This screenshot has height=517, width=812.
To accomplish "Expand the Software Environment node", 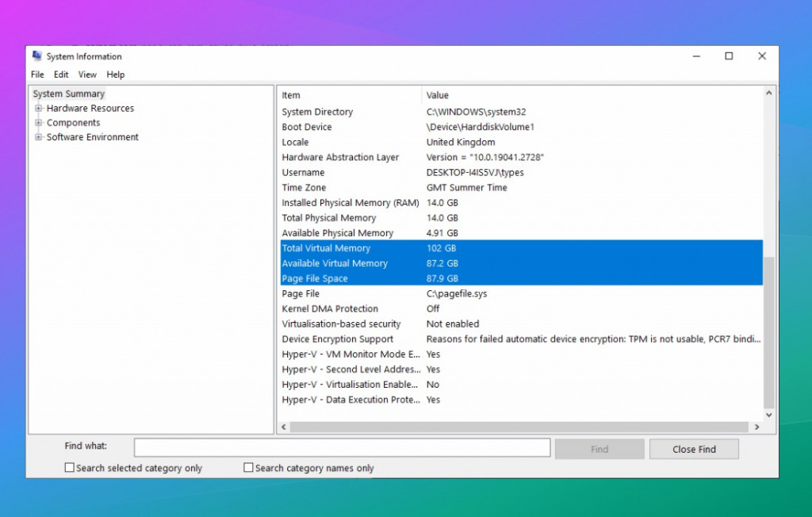I will (x=38, y=136).
